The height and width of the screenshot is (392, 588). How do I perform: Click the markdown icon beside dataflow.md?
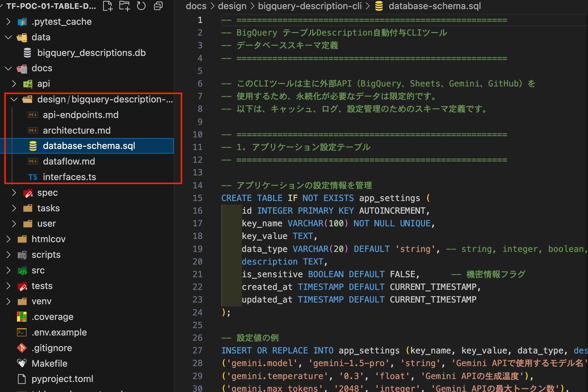(x=33, y=161)
